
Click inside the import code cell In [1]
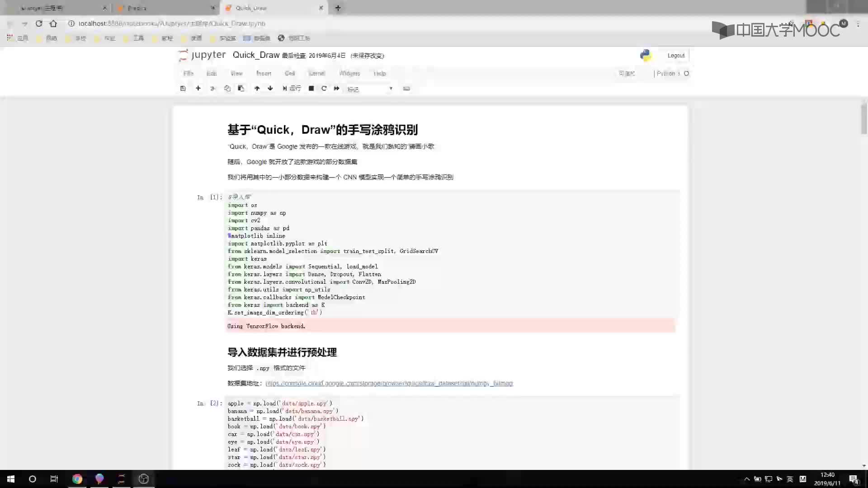tap(452, 254)
